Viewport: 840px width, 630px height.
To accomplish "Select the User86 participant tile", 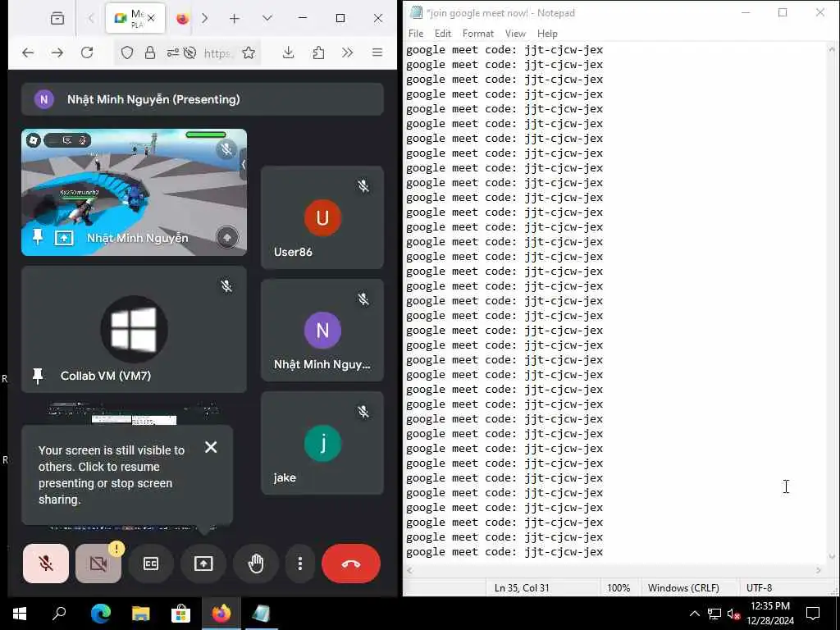I will pyautogui.click(x=322, y=217).
